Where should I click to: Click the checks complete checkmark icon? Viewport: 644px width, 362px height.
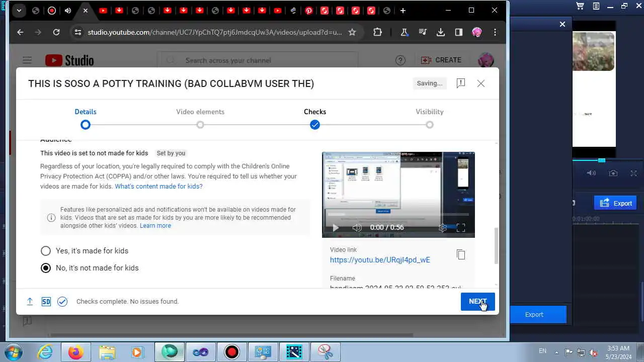[x=62, y=302]
